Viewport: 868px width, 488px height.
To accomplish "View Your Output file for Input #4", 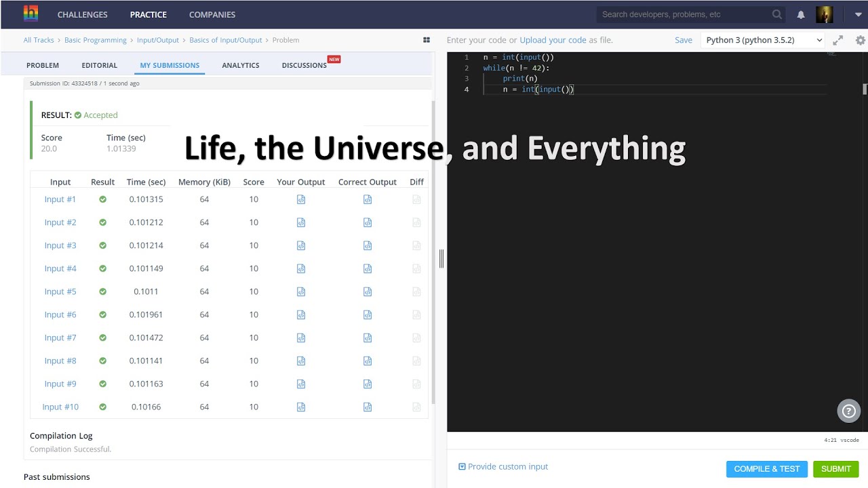I will [x=301, y=268].
